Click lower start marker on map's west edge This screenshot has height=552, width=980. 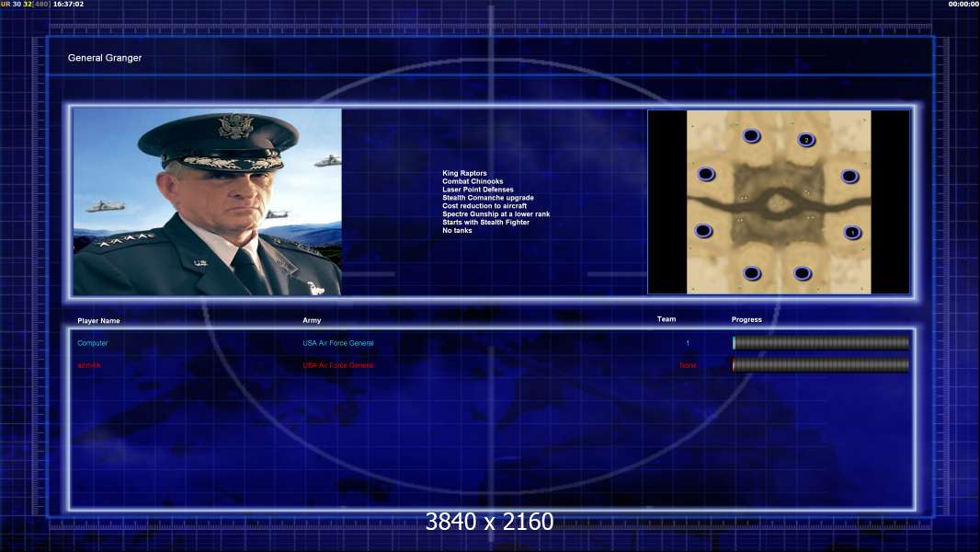[703, 231]
